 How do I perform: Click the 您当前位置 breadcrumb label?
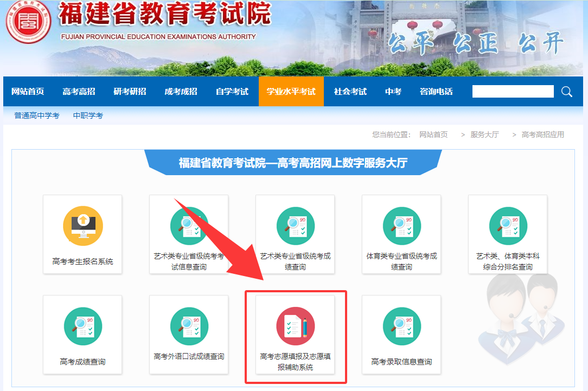coord(392,134)
